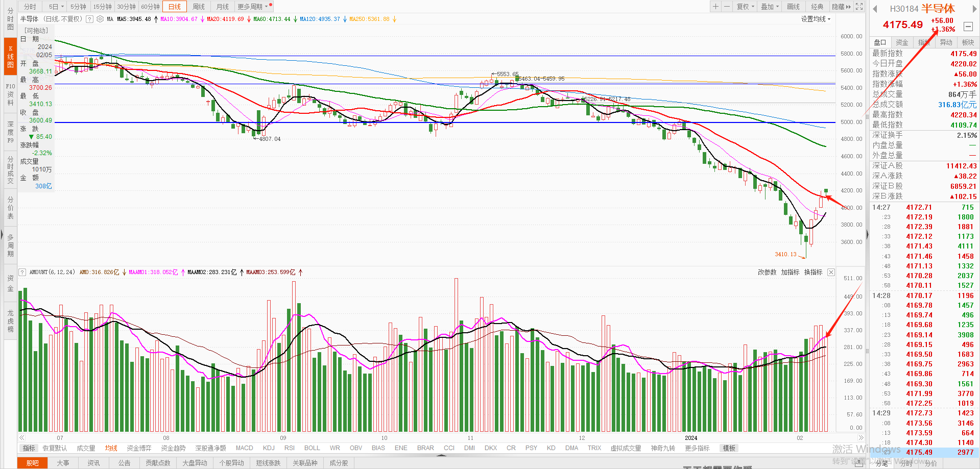Close the AMOUNT indicator sub-panel

click(831, 272)
